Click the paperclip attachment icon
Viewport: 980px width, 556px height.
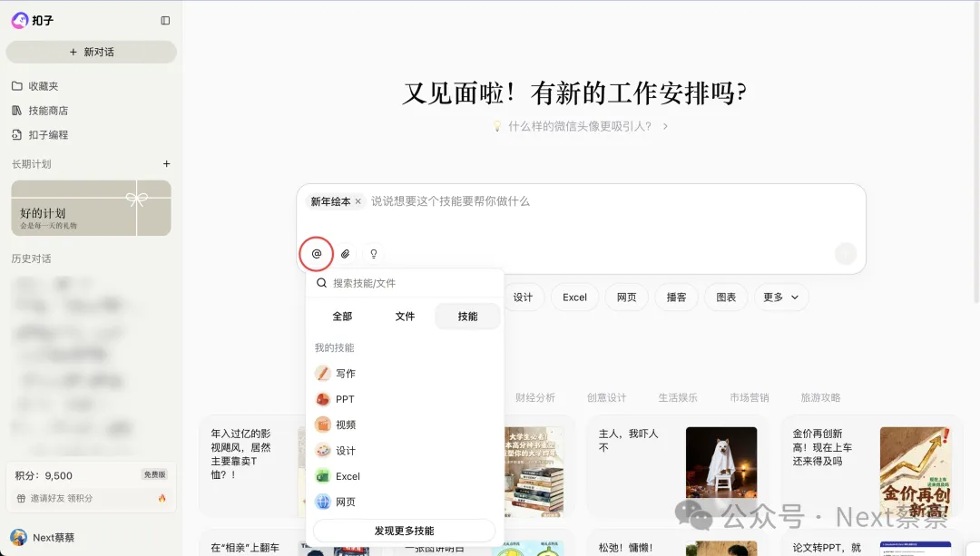pyautogui.click(x=345, y=254)
